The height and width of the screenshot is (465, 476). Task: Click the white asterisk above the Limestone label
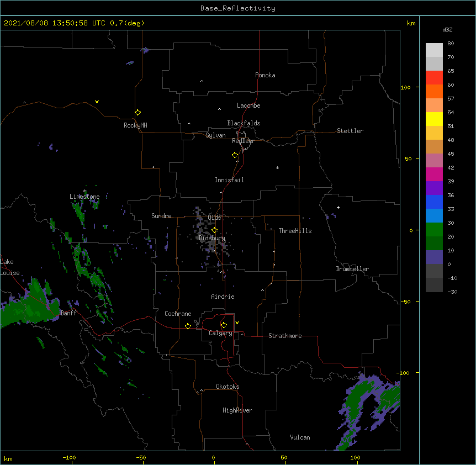click(x=85, y=191)
